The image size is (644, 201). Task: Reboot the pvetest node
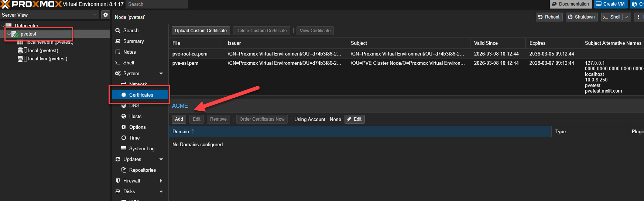[x=548, y=17]
